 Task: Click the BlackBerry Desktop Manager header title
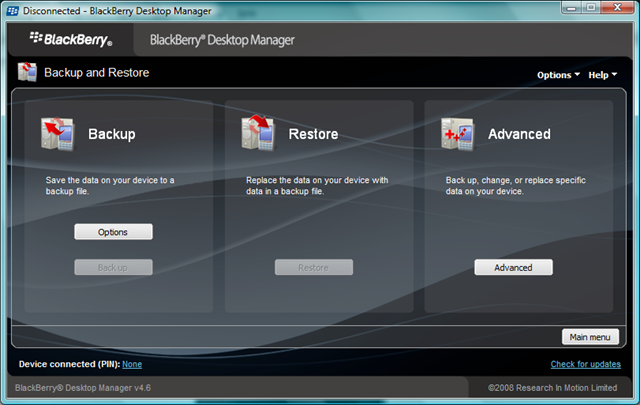(x=222, y=40)
